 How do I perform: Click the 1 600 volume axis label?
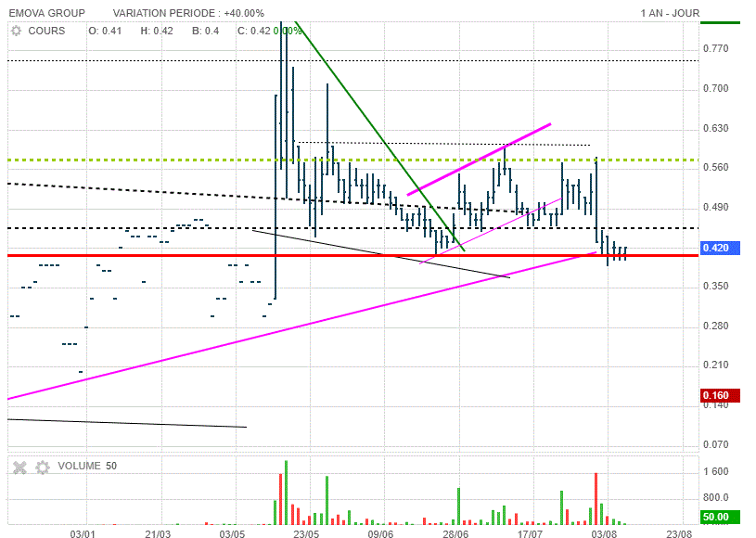[716, 471]
